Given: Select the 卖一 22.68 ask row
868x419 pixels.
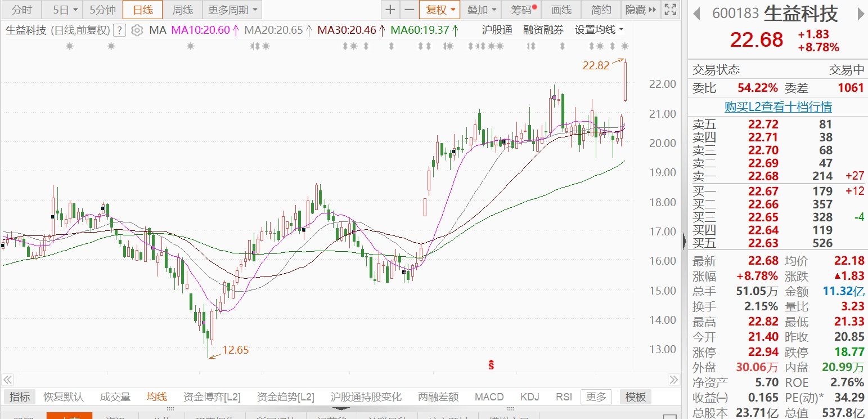Looking at the screenshot, I should [x=777, y=176].
